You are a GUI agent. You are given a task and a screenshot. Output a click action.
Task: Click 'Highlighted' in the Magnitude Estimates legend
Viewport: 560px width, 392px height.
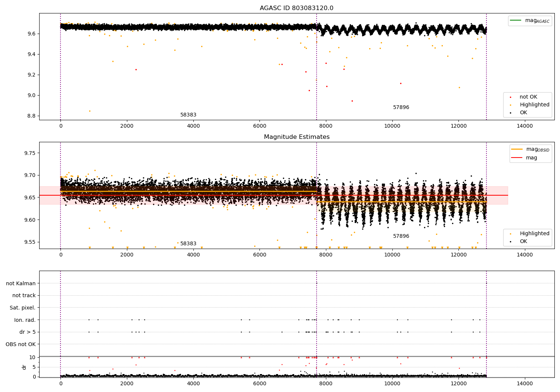(534, 234)
